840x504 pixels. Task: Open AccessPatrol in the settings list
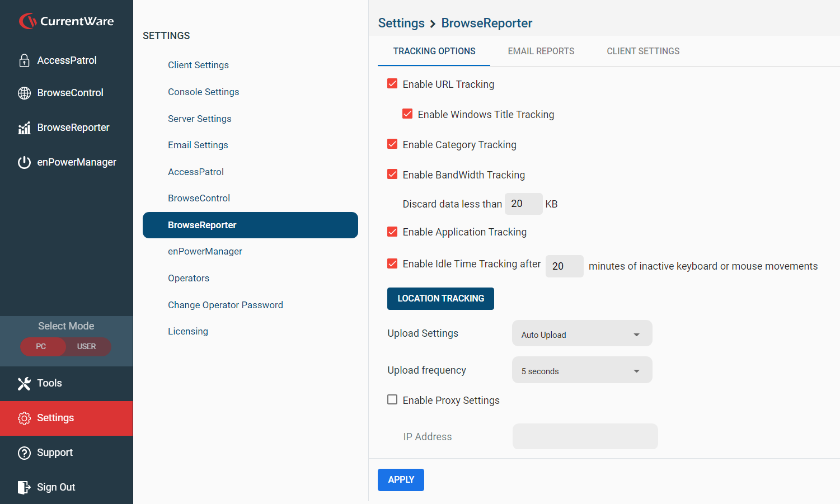(x=195, y=172)
